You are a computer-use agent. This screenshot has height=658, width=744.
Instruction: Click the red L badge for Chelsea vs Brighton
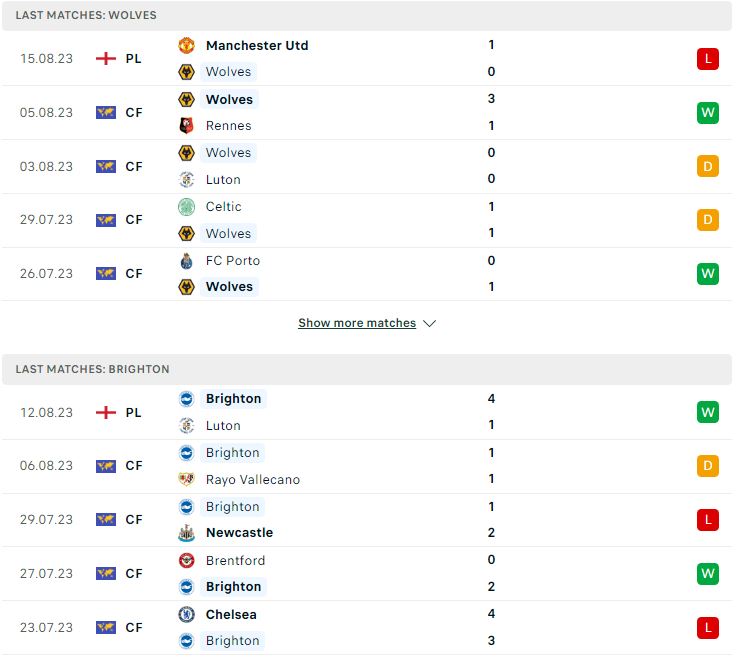click(x=708, y=628)
